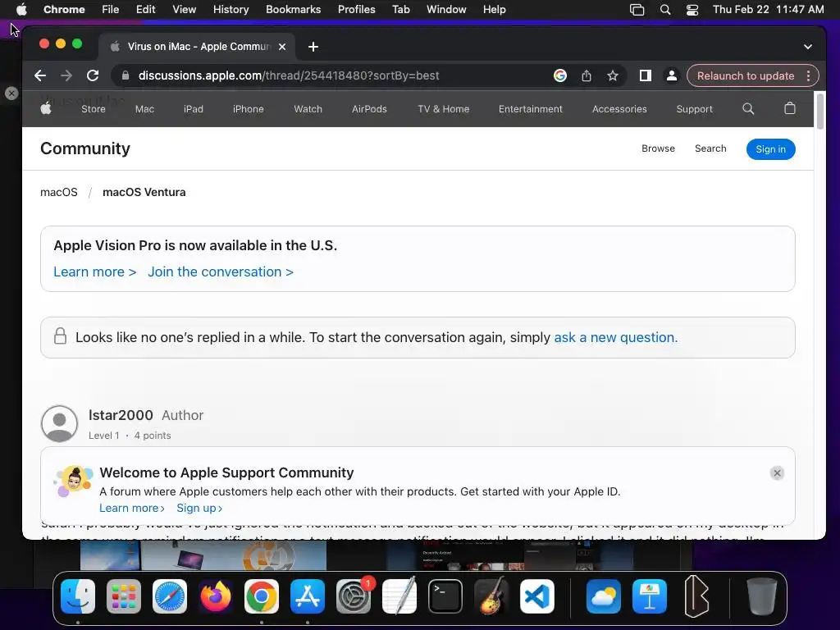Screen dimensions: 840x630
Task: Open App Store from the Dock
Action: (x=308, y=596)
